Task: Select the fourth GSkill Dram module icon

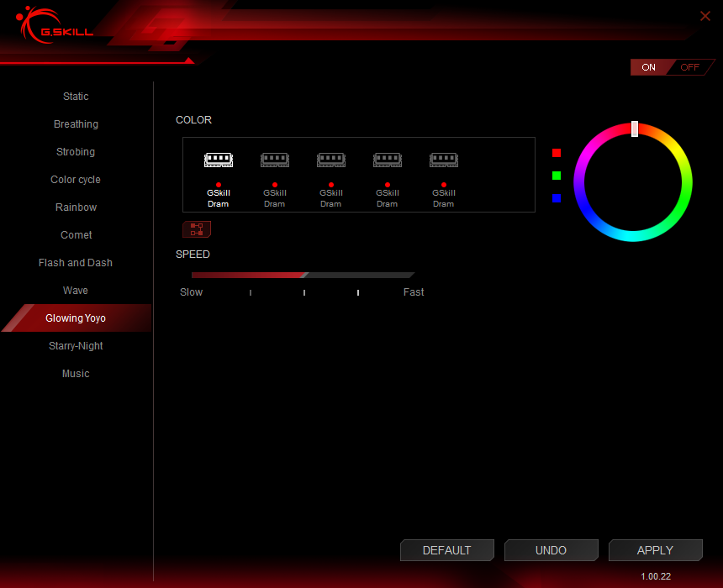Action: tap(388, 160)
